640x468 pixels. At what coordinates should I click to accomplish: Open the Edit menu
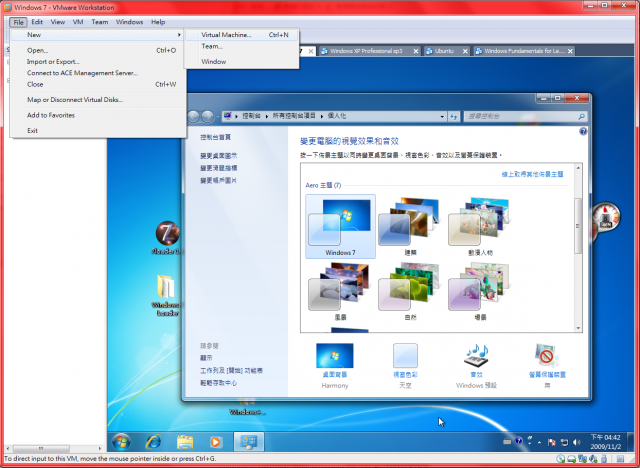tap(37, 22)
